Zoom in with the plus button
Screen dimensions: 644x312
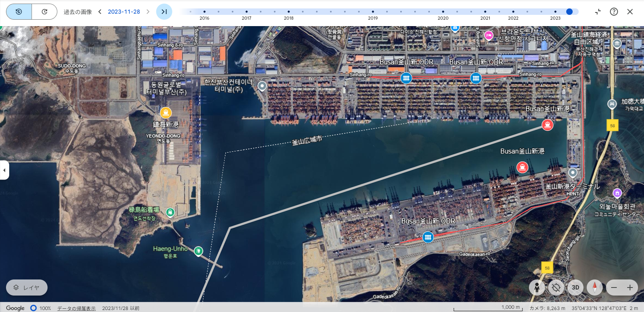630,288
